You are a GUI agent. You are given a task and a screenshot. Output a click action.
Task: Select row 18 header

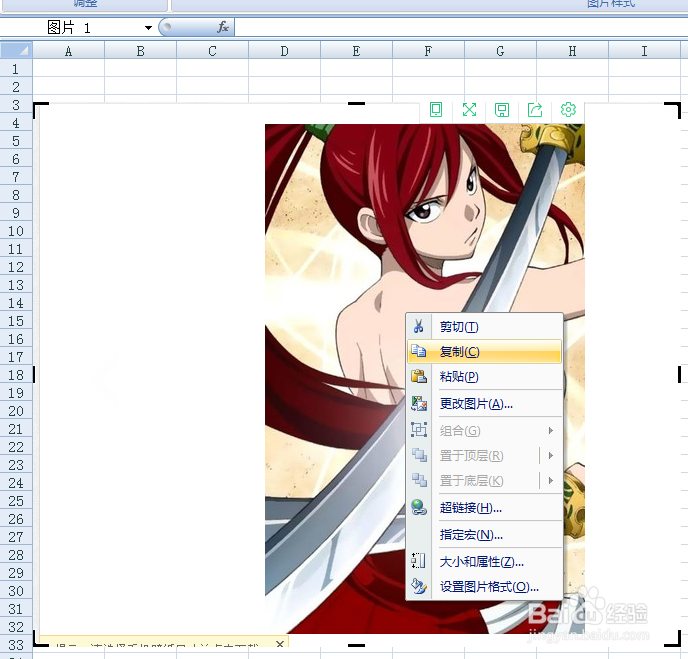16,375
